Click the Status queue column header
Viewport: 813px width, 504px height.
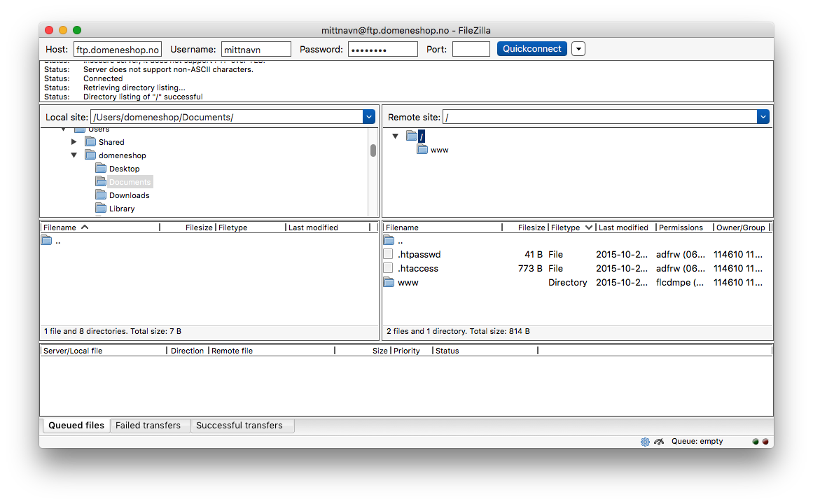tap(485, 351)
